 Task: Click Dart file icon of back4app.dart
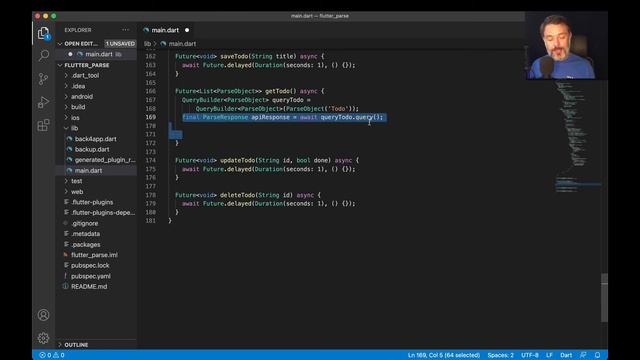[x=69, y=139]
